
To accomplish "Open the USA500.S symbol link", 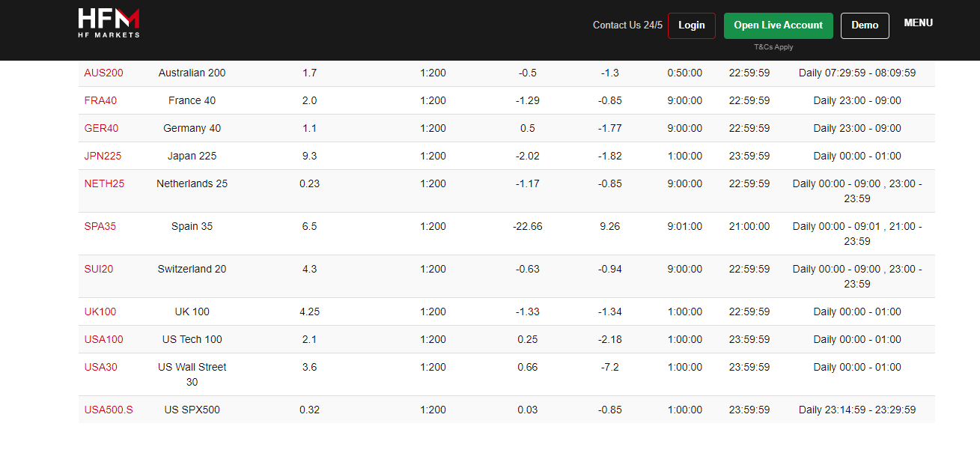I will tap(109, 410).
